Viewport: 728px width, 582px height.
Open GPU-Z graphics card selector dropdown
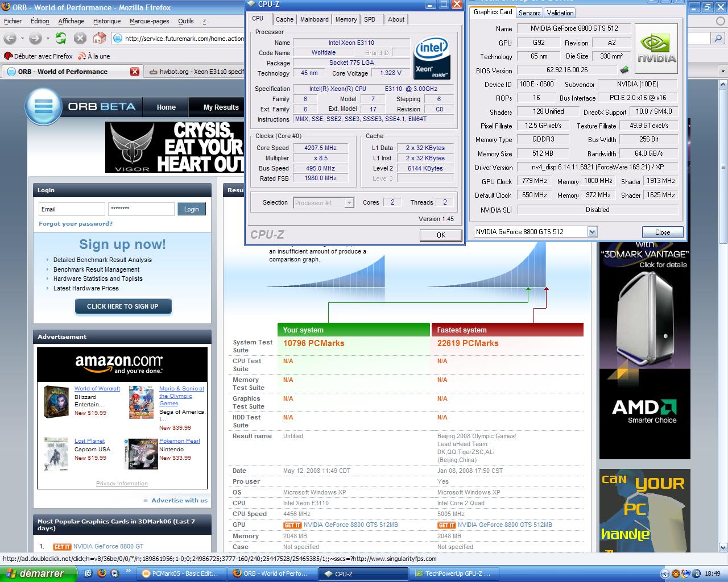click(592, 231)
